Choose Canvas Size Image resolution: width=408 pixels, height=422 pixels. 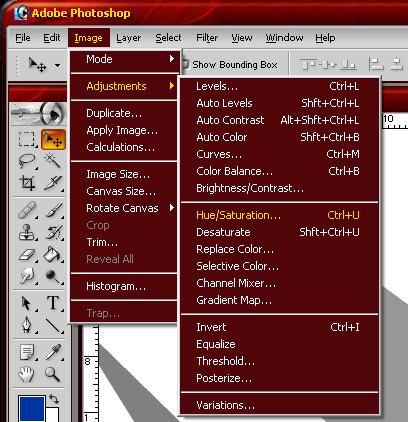124,191
